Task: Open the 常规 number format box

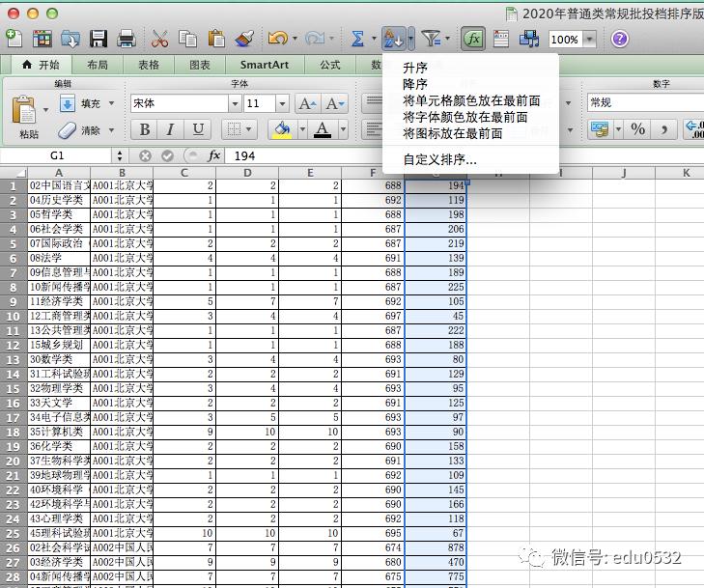Action: (645, 102)
